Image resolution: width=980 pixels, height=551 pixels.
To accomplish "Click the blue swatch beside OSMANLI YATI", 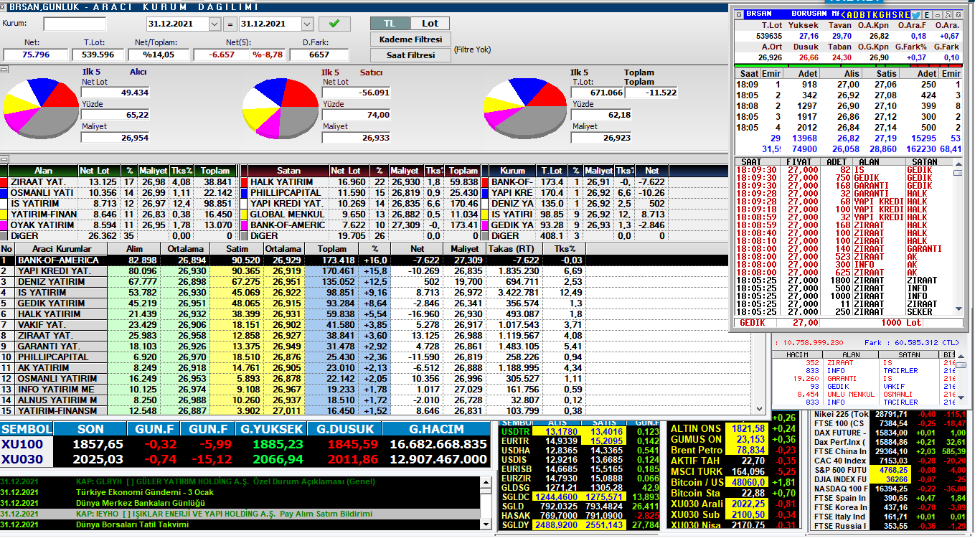I will click(4, 193).
